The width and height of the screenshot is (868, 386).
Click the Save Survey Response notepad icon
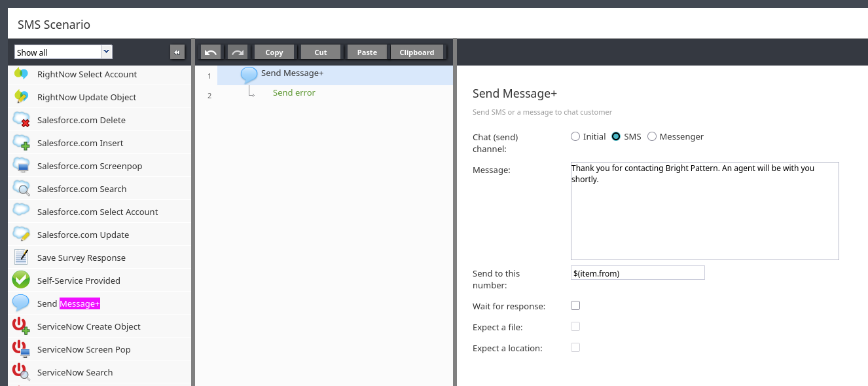[x=21, y=258]
